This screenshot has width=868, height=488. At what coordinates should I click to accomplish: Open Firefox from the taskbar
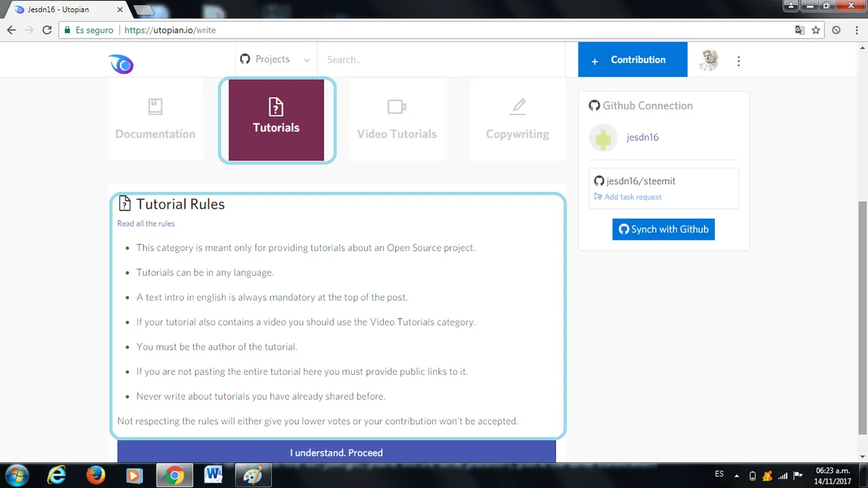(x=96, y=476)
